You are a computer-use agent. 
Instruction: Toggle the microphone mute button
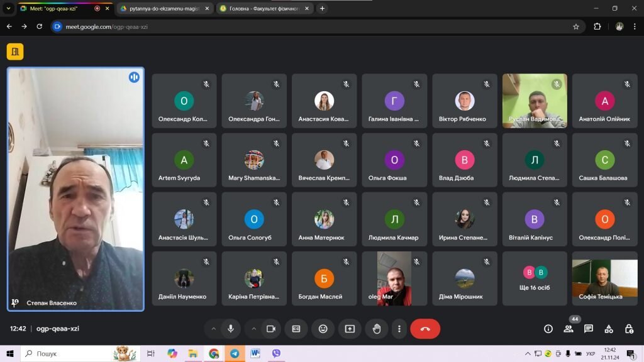click(x=230, y=329)
